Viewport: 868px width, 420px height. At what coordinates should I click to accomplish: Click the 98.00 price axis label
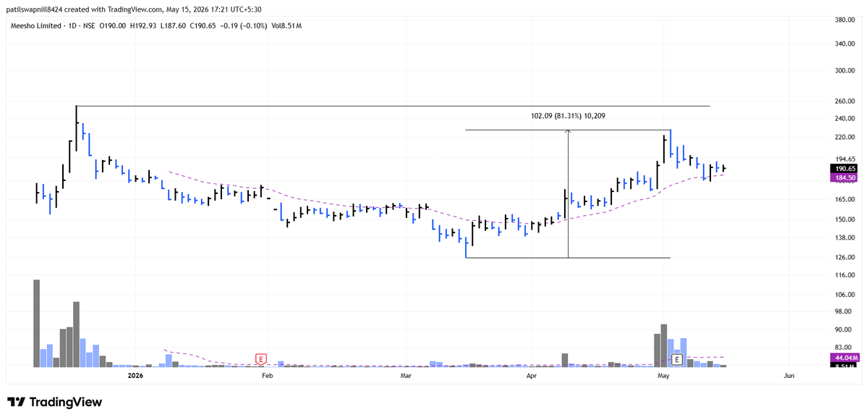(845, 311)
